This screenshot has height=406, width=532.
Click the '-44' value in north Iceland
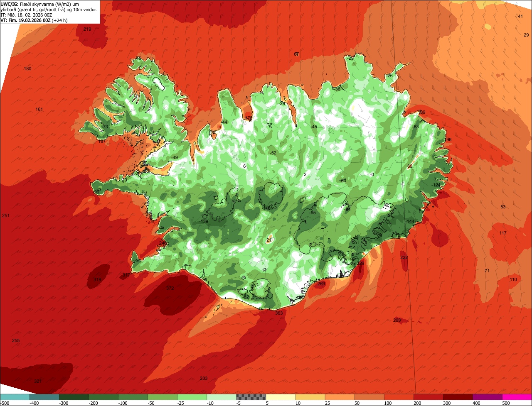224,122
